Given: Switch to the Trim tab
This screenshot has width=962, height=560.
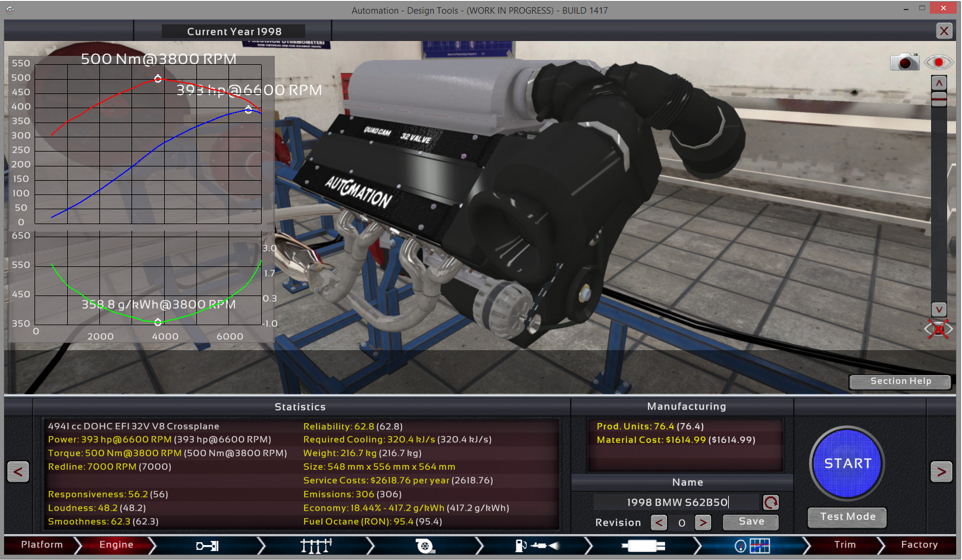Looking at the screenshot, I should (845, 545).
